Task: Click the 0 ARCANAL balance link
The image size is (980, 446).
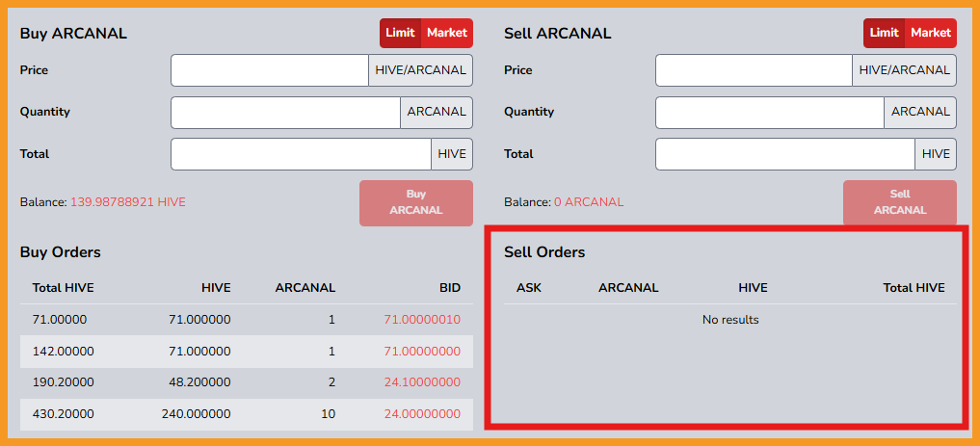Action: point(589,202)
